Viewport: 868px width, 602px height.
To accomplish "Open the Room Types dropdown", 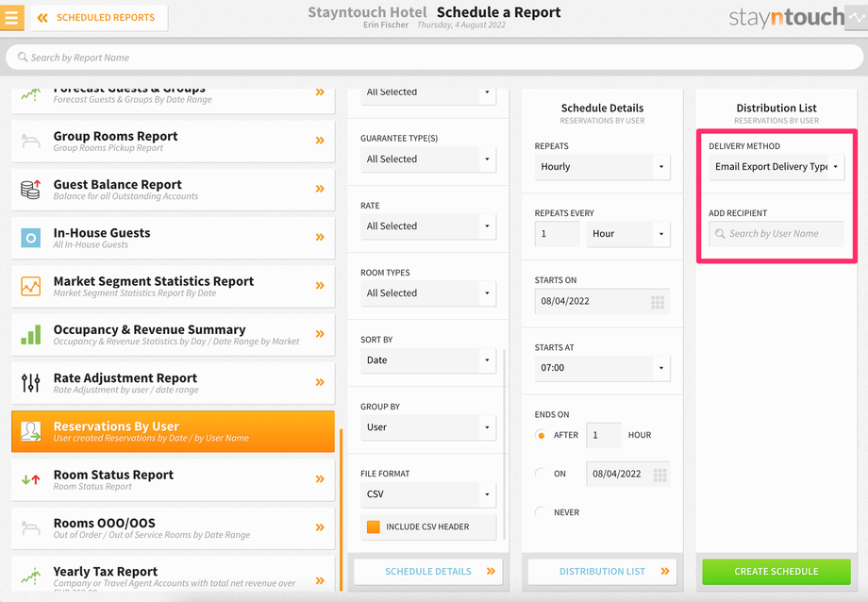I will pos(428,293).
